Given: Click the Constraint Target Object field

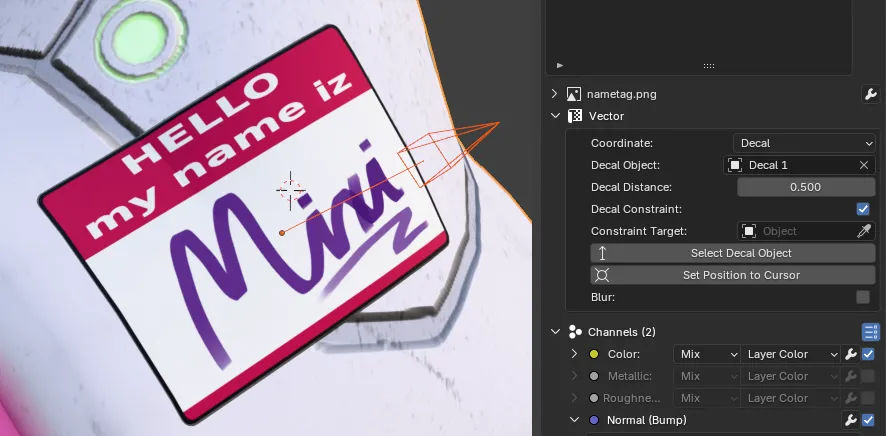Looking at the screenshot, I should point(806,231).
